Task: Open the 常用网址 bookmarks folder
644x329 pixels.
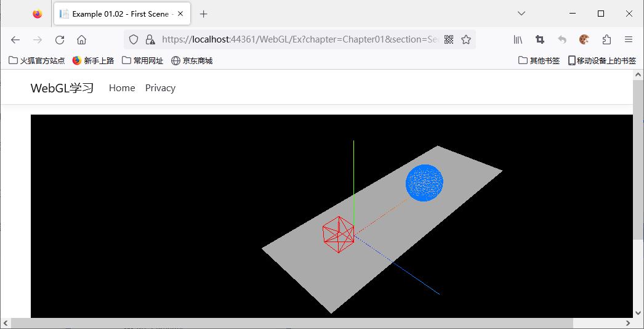Action: click(142, 61)
